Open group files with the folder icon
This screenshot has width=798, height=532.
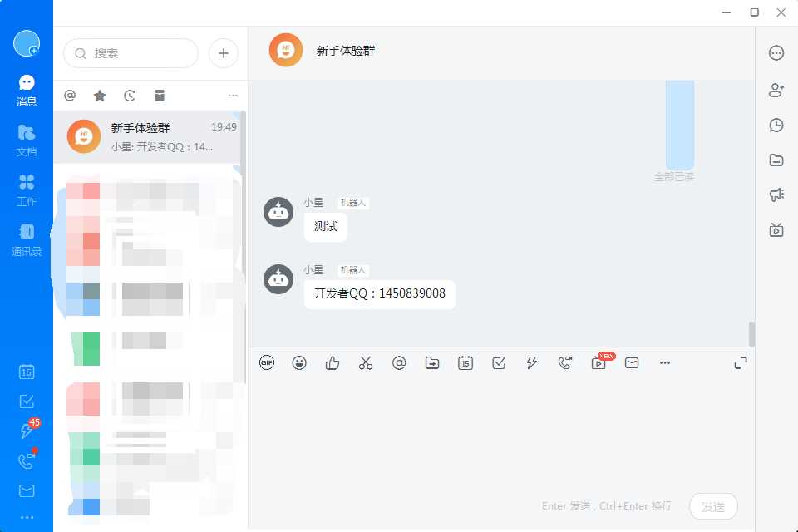point(776,160)
